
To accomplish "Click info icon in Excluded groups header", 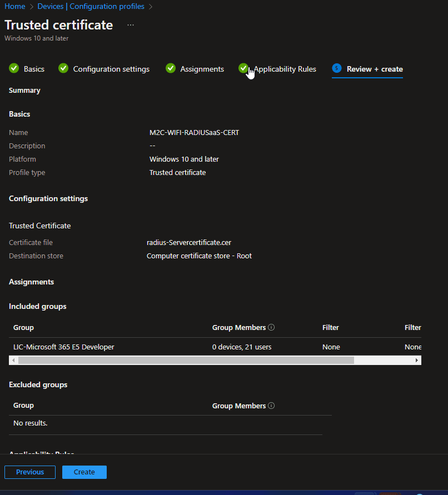I will [x=271, y=406].
